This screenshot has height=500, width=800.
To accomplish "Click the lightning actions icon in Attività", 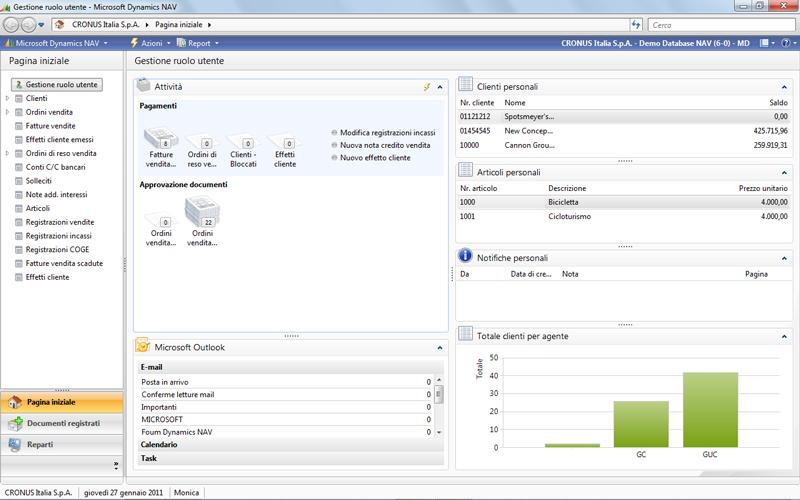I will point(427,88).
